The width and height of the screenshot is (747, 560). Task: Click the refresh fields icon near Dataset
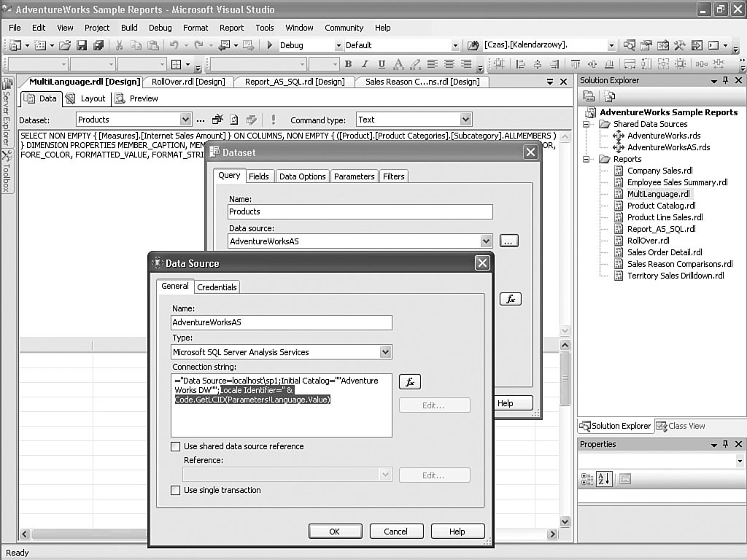234,120
